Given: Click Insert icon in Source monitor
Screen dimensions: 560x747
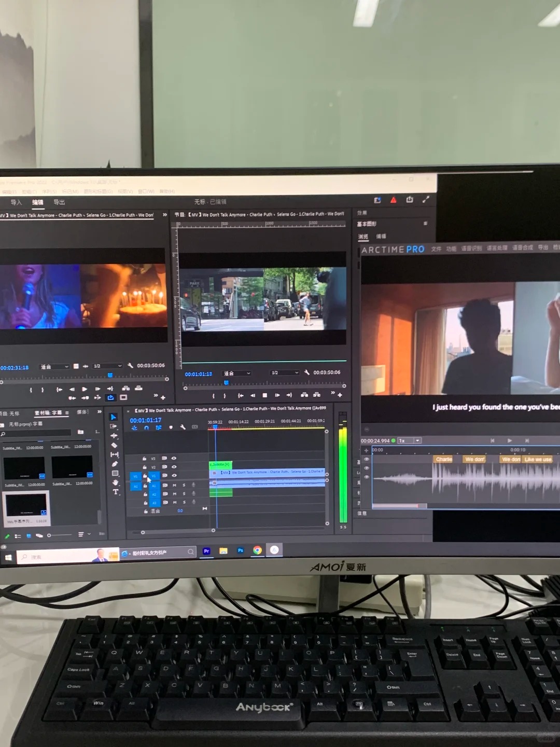Looking at the screenshot, I should click(125, 388).
